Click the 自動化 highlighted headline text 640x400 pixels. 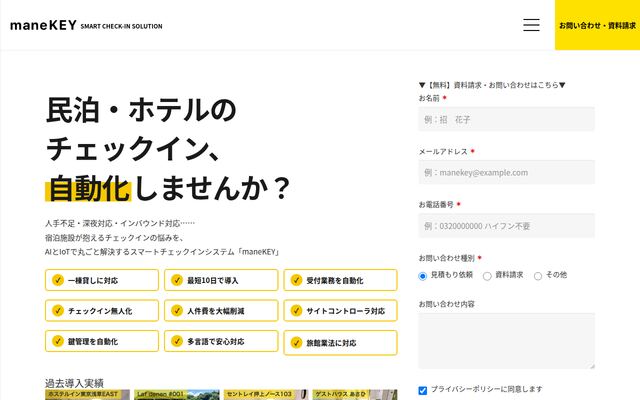click(88, 188)
